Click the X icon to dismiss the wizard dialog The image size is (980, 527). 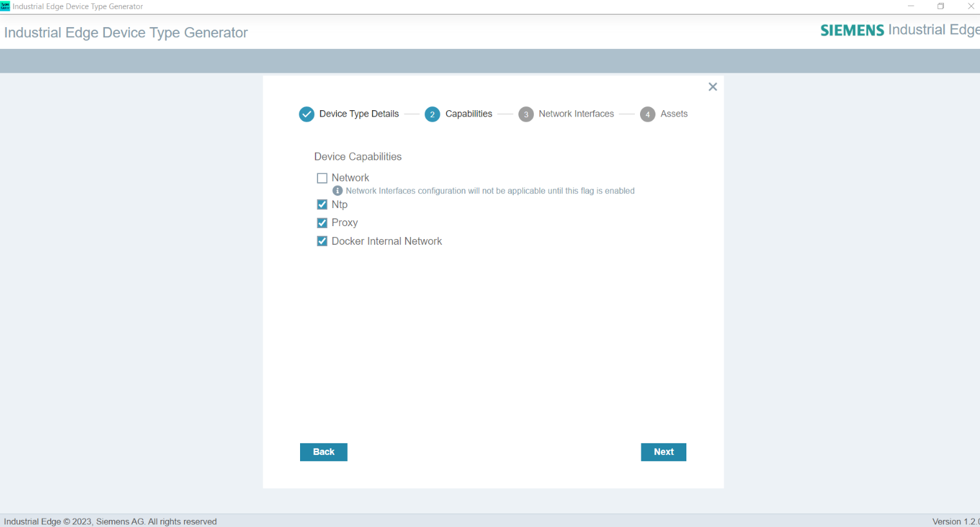pos(712,86)
